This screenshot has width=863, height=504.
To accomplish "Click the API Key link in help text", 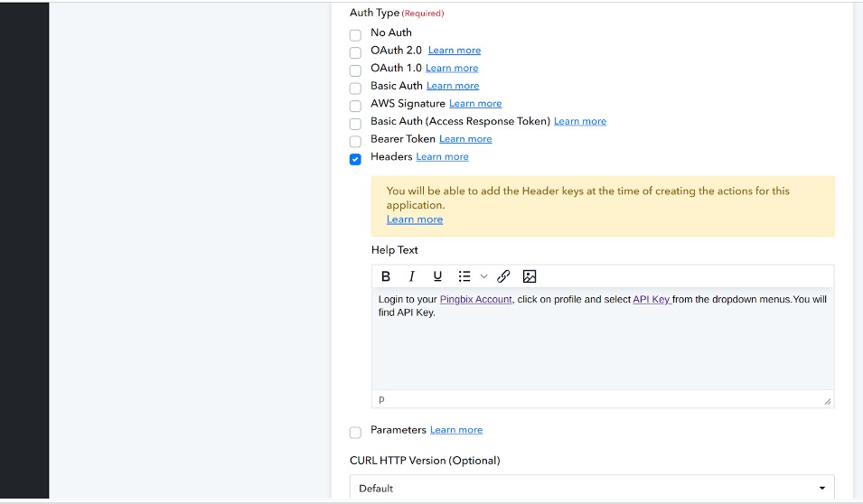I will point(652,299).
